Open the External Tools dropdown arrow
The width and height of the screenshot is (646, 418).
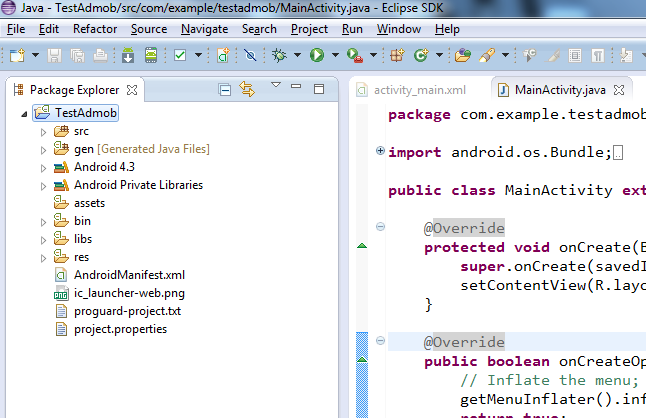click(x=373, y=55)
